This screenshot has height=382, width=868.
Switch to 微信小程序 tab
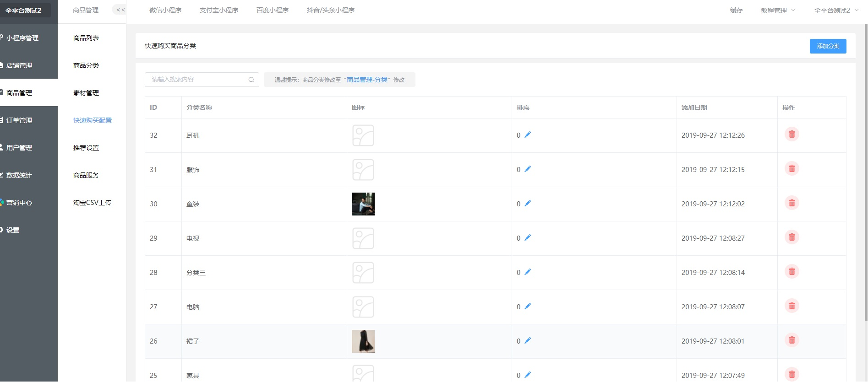point(165,10)
